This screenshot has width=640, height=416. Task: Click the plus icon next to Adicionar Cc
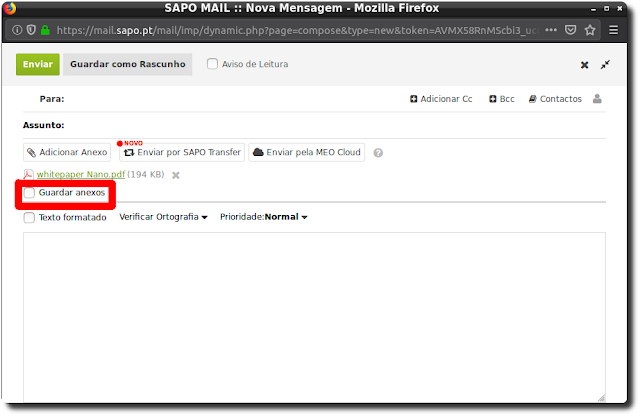(413, 99)
